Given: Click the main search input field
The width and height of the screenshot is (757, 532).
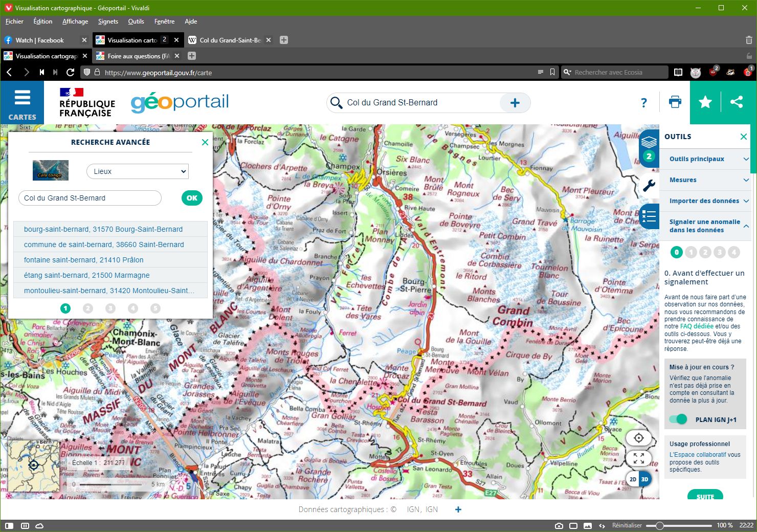Looking at the screenshot, I should pos(422,103).
